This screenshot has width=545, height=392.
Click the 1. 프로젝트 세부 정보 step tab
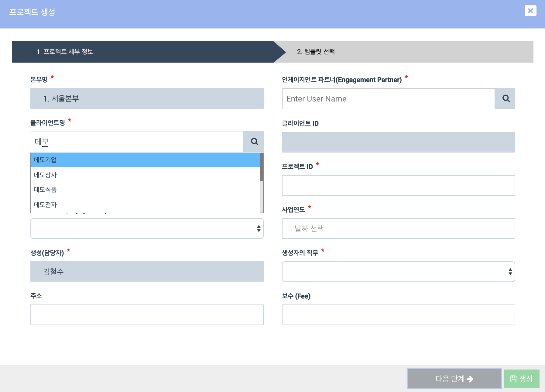65,52
